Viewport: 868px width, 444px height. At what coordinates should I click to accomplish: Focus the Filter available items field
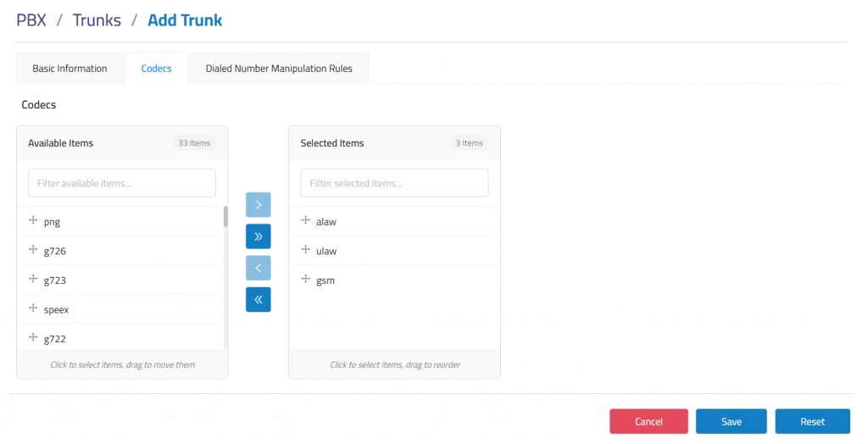122,183
